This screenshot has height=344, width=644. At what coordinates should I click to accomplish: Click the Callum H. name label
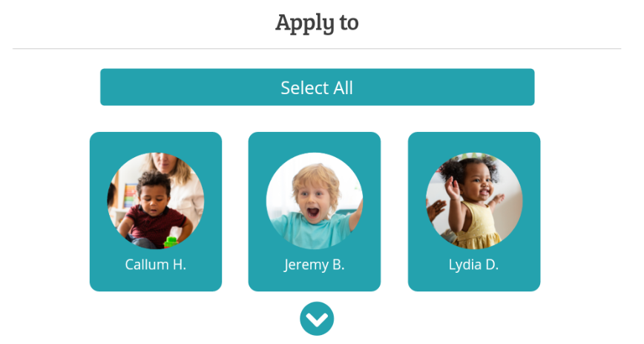coord(156,265)
